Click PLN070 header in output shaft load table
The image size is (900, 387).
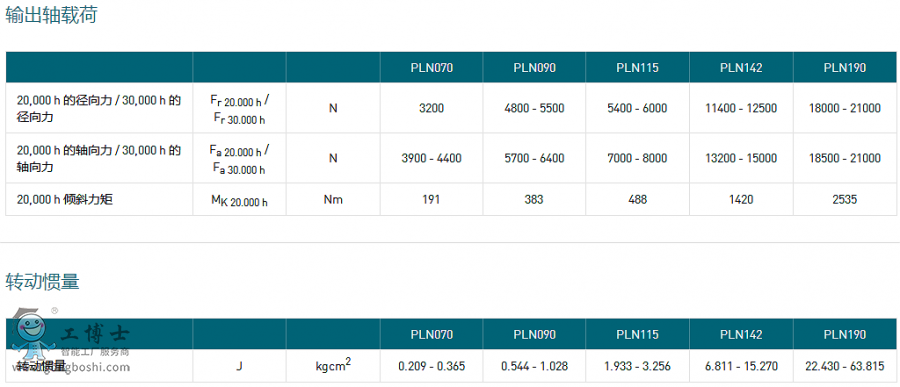[x=431, y=68]
